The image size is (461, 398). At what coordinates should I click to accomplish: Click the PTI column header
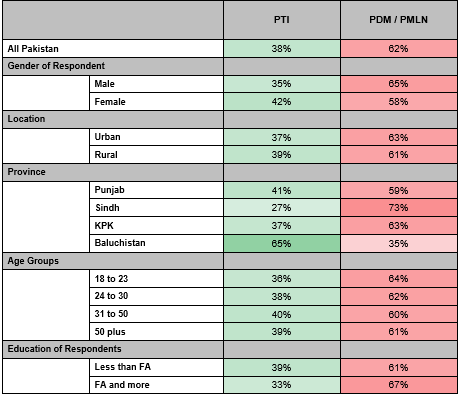pyautogui.click(x=282, y=20)
